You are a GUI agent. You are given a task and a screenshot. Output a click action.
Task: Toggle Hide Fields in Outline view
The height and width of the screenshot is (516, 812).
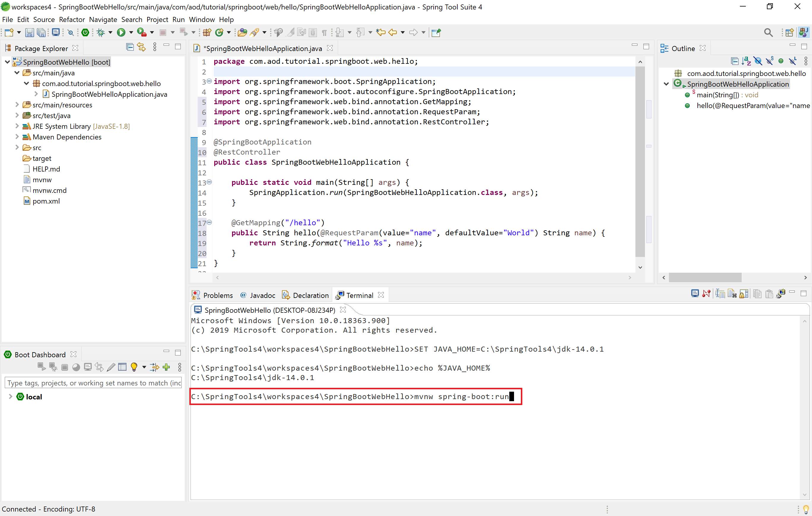(x=758, y=61)
